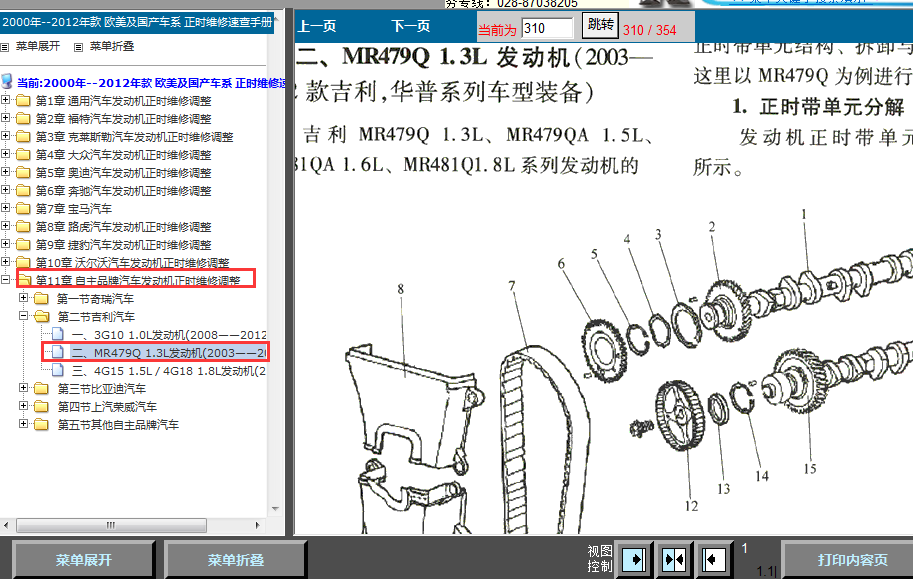This screenshot has width=913, height=579.
Task: Open 第9章 捷豹汽车发动机正时维修调整
Action: pyautogui.click(x=123, y=245)
